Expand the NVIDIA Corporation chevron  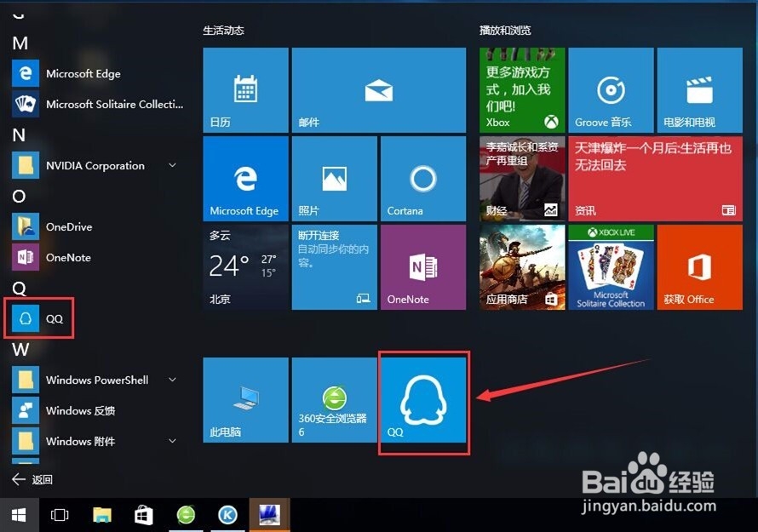[172, 165]
